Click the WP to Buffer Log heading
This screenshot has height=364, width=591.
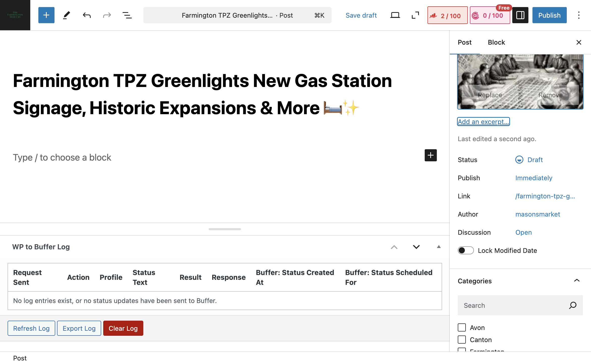[41, 247]
